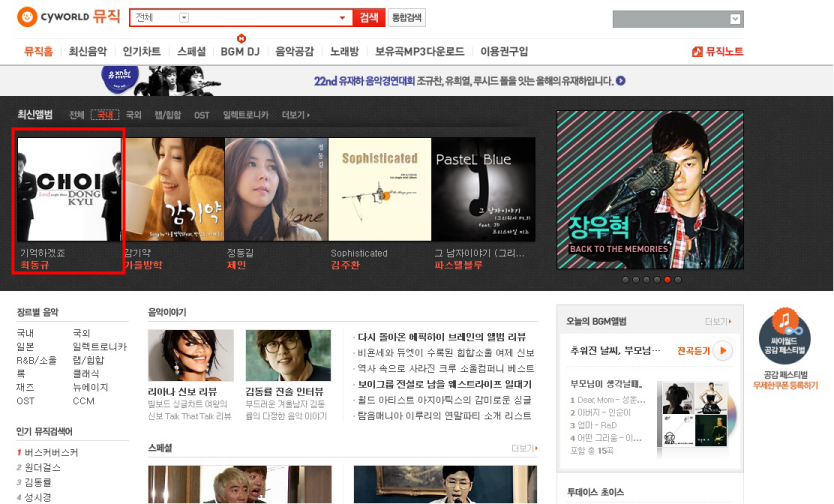Open the 장우혁 Back to the Memories banner
This screenshot has height=504, width=834.
coord(650,190)
